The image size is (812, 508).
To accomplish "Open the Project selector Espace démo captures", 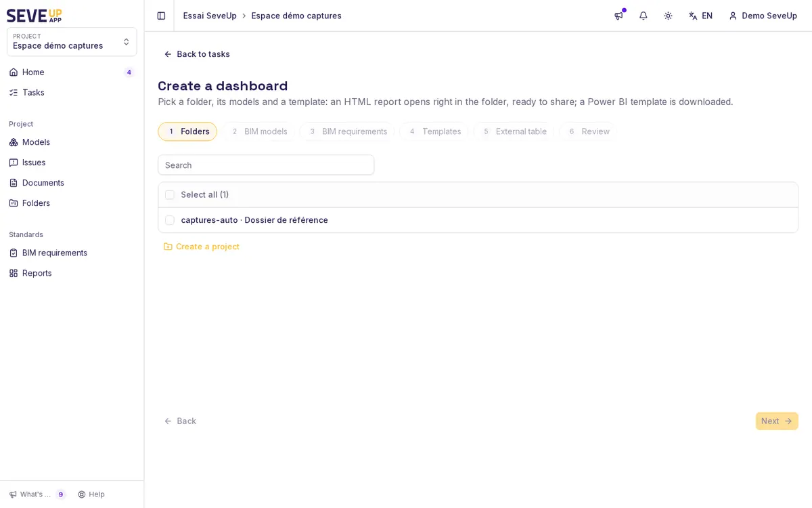I will [72, 41].
